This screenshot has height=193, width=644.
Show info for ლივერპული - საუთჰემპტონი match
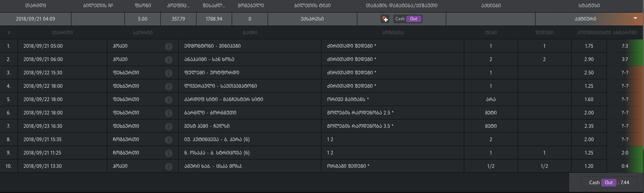coord(168,86)
